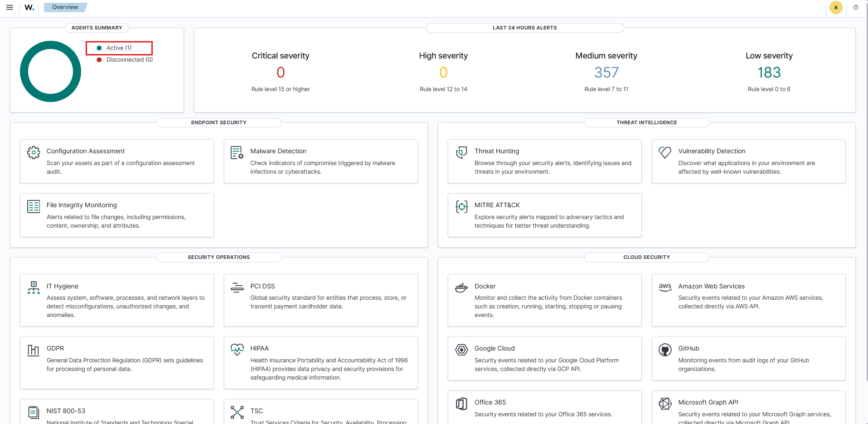Image resolution: width=868 pixels, height=424 pixels.
Task: Open the user avatar account menu
Action: (x=836, y=7)
